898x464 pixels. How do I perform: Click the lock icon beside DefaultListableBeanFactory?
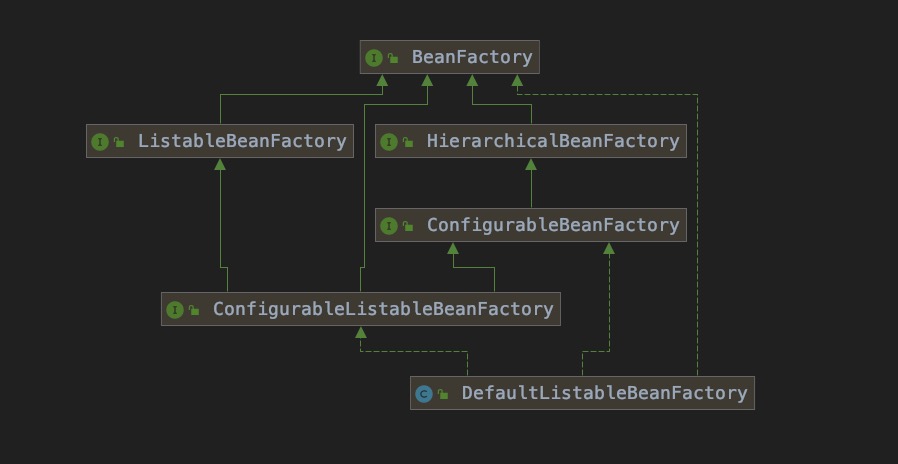tap(443, 394)
